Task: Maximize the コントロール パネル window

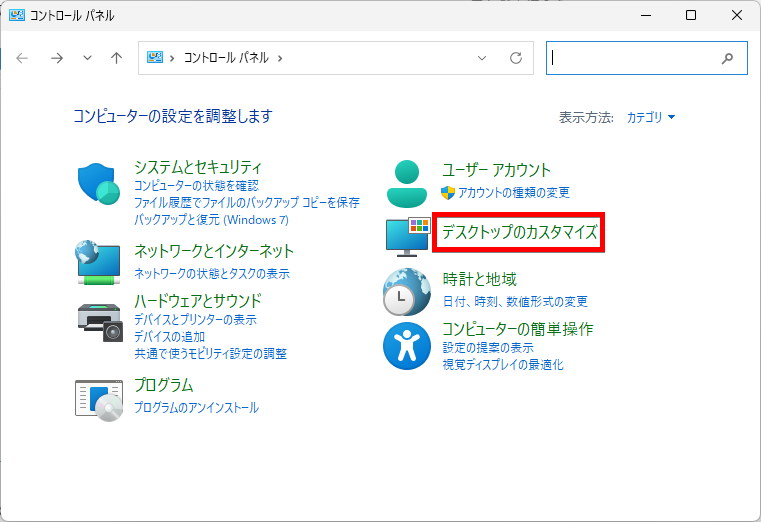Action: pyautogui.click(x=691, y=15)
